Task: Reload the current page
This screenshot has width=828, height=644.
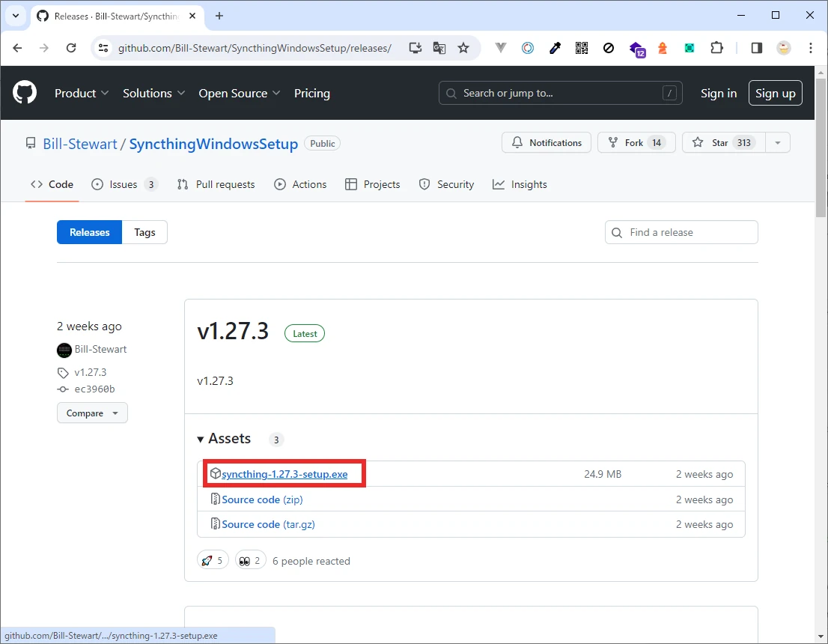Action: (71, 48)
